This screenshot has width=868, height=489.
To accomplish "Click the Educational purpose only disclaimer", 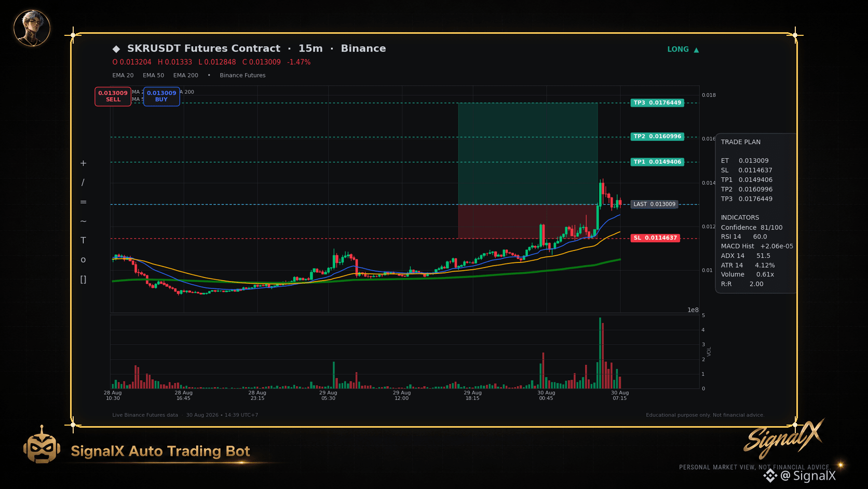I will point(705,415).
